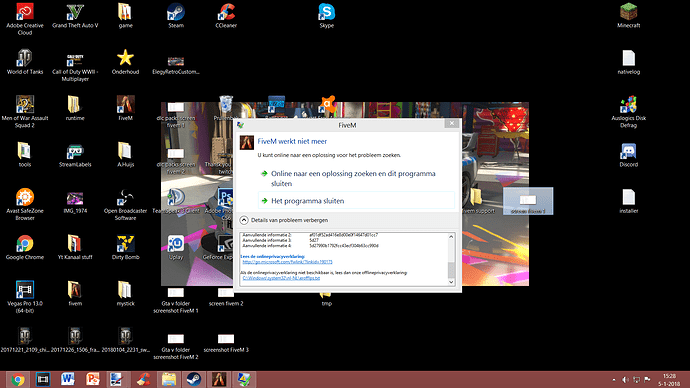
Task: Open Word from the taskbar
Action: pyautogui.click(x=68, y=379)
